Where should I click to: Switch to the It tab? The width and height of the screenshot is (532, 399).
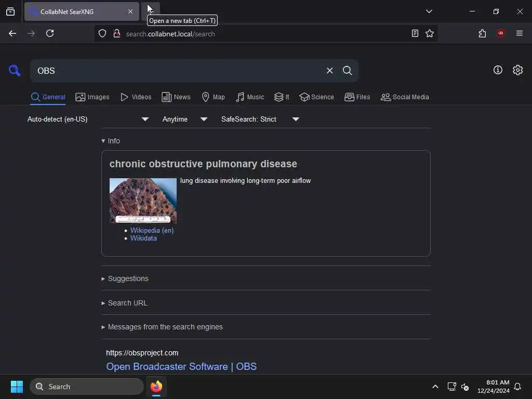[x=281, y=97]
